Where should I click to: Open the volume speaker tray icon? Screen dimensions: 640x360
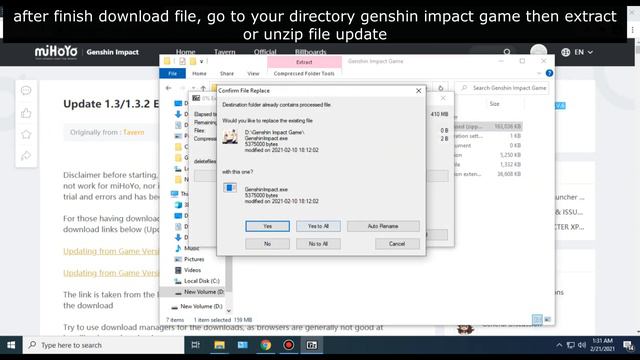(582, 345)
